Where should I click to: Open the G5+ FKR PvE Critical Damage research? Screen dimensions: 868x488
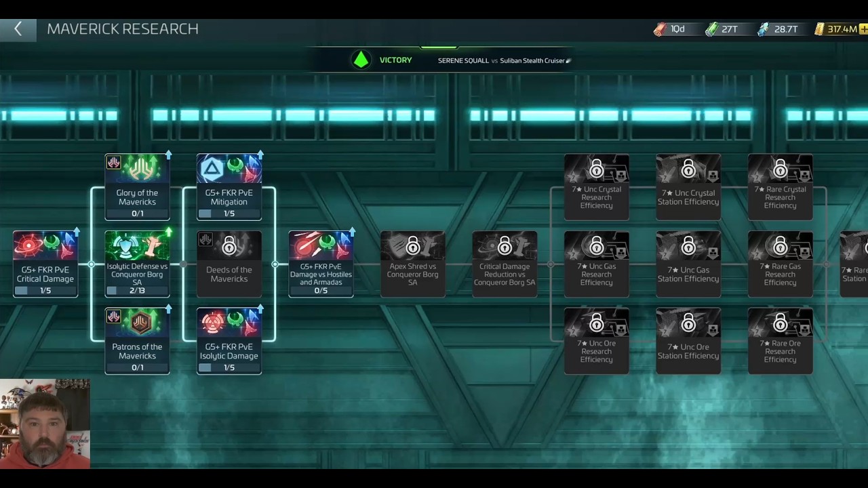[45, 264]
